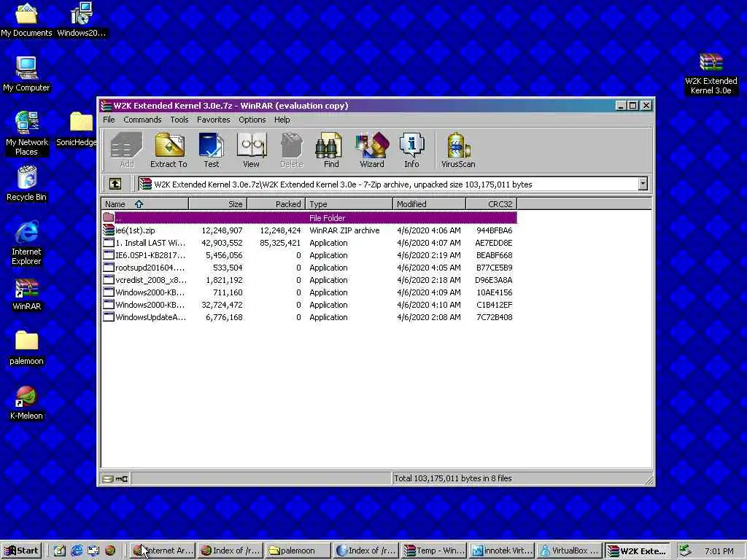Open the File menu

[109, 120]
